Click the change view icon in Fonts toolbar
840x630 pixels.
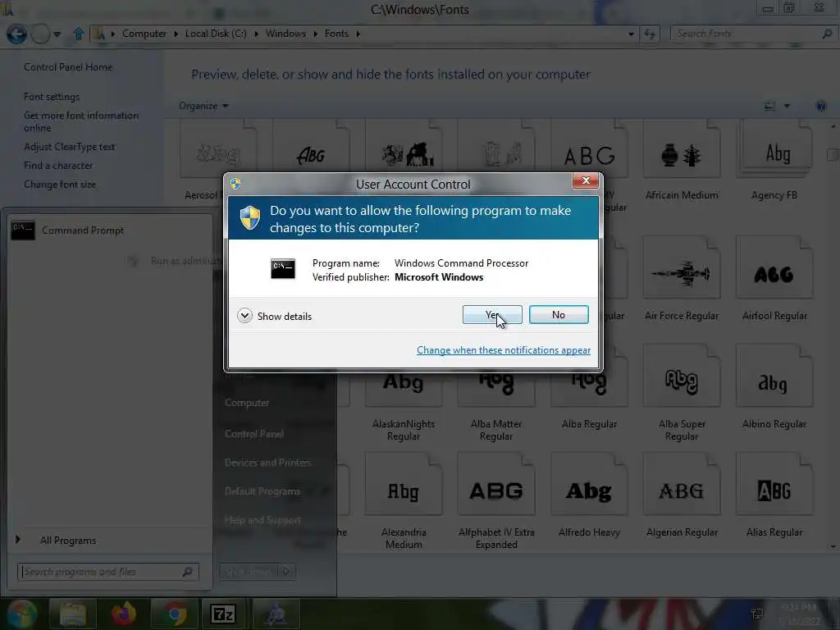click(x=769, y=106)
